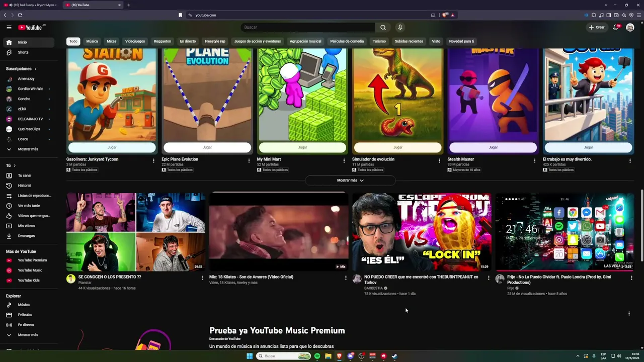
Task: Open File Explorer from the taskbar
Action: tap(328, 356)
